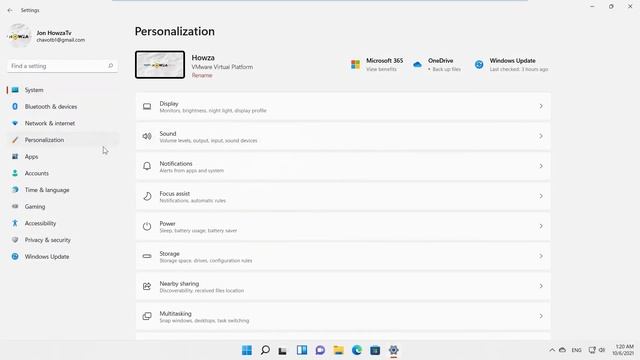This screenshot has width=640, height=360.
Task: Click OneDrive Back up files
Action: pyautogui.click(x=446, y=69)
